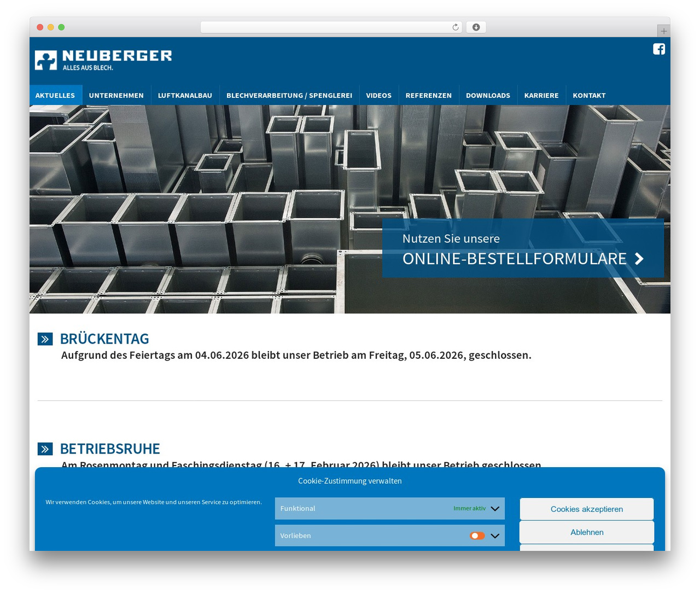
Task: Open the Facebook page icon
Action: coord(659,49)
